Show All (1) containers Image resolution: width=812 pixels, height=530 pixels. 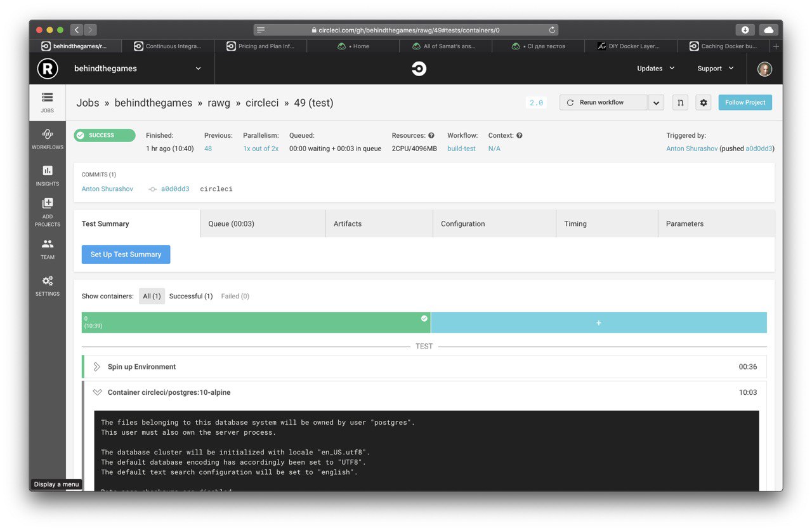[152, 296]
